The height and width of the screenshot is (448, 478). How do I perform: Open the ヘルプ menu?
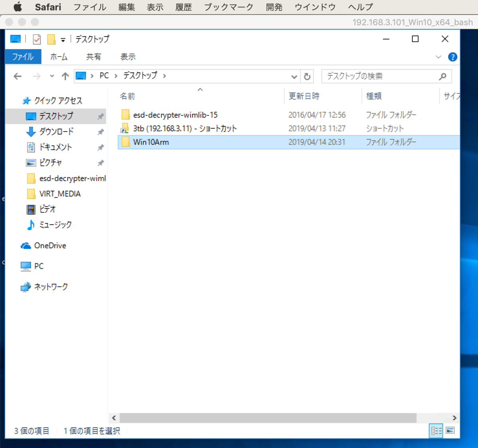point(360,7)
